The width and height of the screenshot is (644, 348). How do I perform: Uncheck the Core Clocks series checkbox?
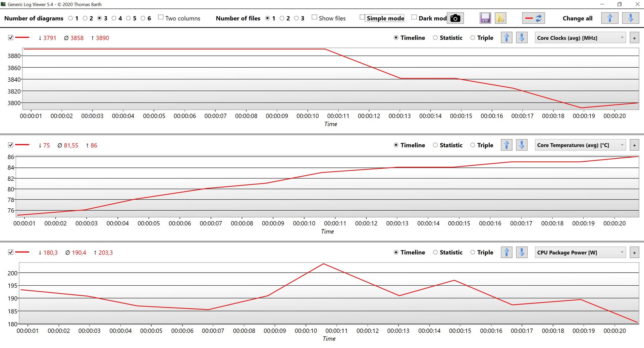(11, 38)
